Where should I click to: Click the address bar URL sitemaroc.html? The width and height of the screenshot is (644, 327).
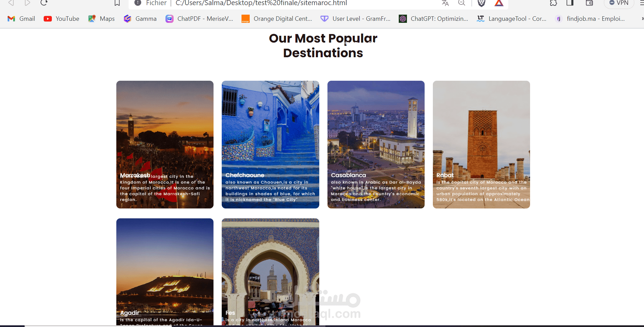[261, 3]
